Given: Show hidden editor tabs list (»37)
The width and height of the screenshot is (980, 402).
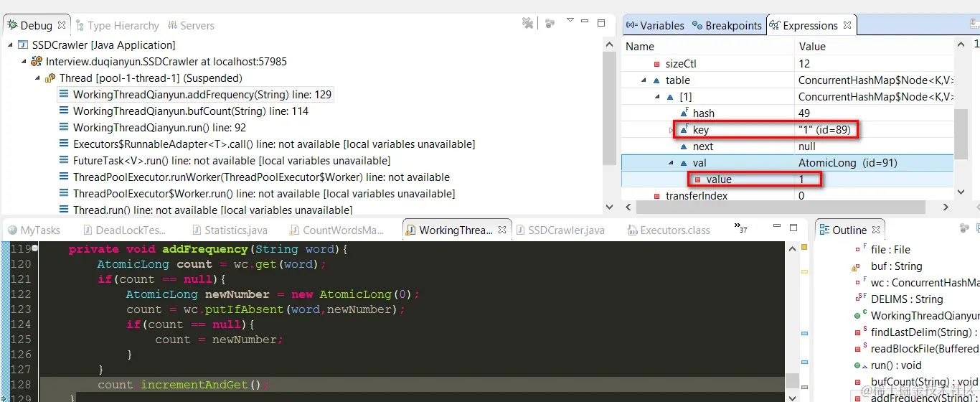Looking at the screenshot, I should click(741, 228).
